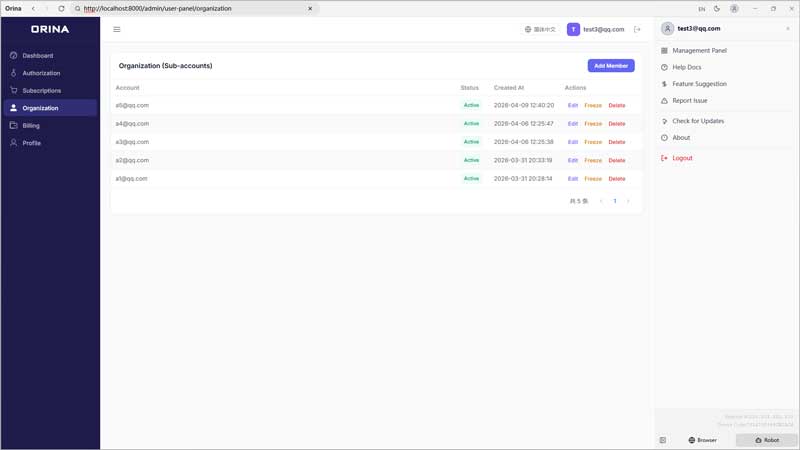Image resolution: width=800 pixels, height=450 pixels.
Task: Switch to Browser mode
Action: point(702,440)
